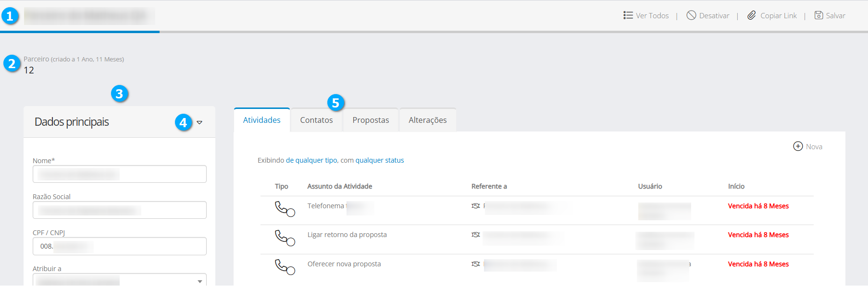
Task: Select the Alterações tab
Action: point(427,120)
